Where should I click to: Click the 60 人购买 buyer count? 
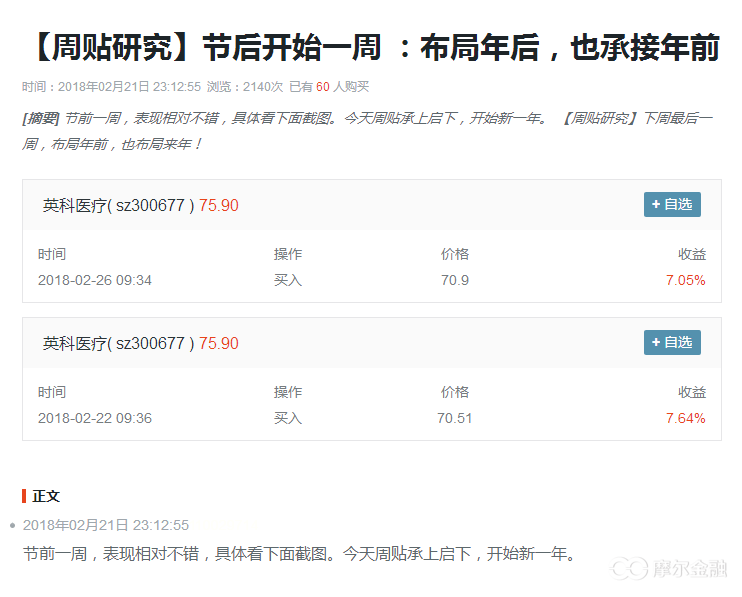(x=342, y=87)
